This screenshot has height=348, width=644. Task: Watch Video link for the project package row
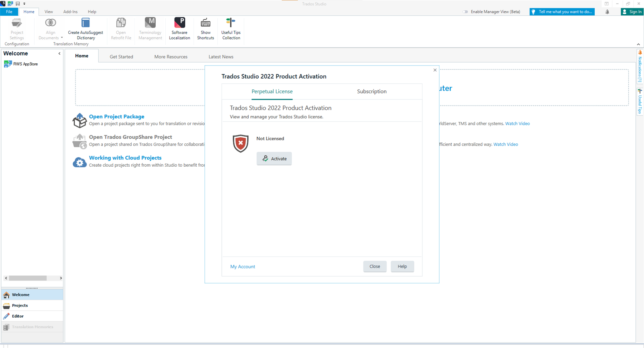517,123
